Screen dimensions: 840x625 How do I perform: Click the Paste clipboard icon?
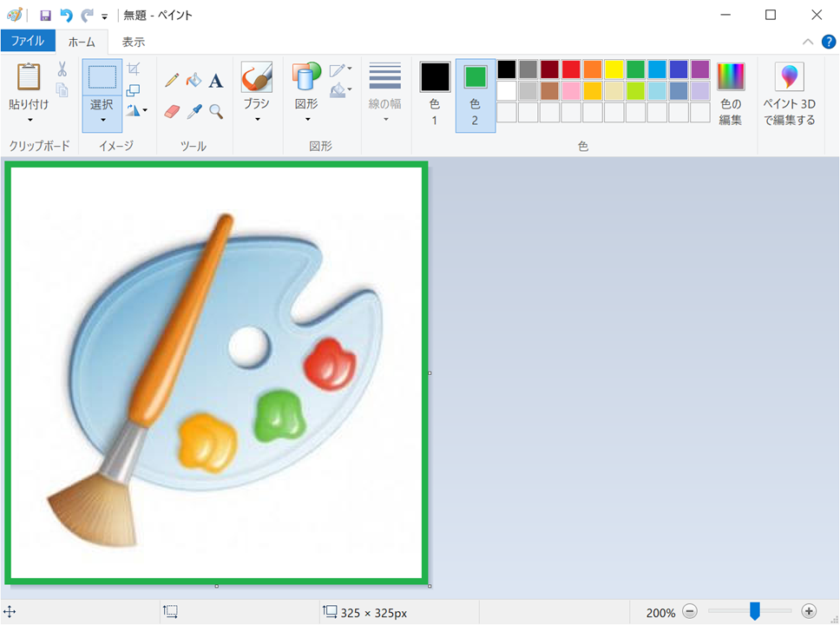[x=29, y=76]
